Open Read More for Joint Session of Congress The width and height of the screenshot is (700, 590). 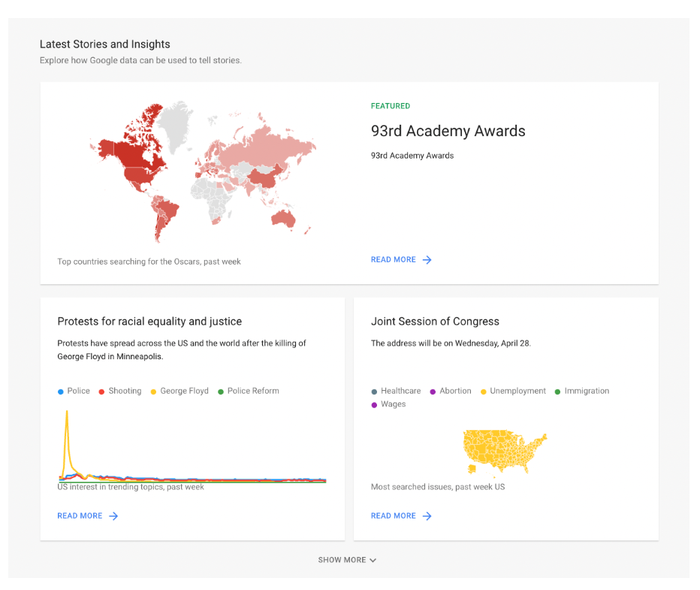393,516
